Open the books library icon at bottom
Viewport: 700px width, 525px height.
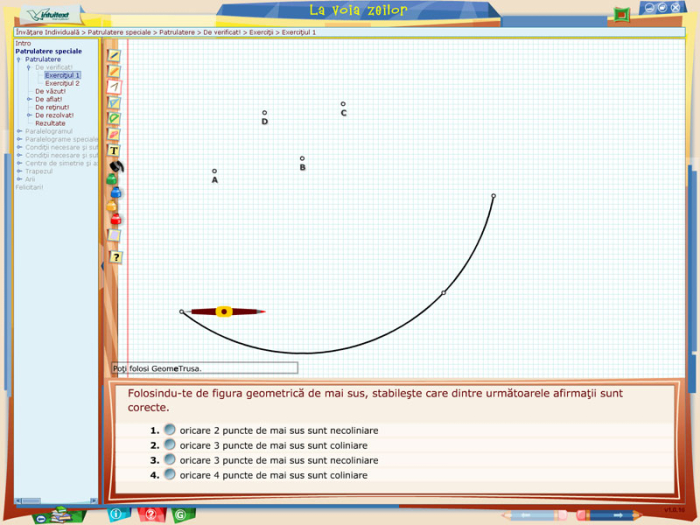click(x=59, y=515)
